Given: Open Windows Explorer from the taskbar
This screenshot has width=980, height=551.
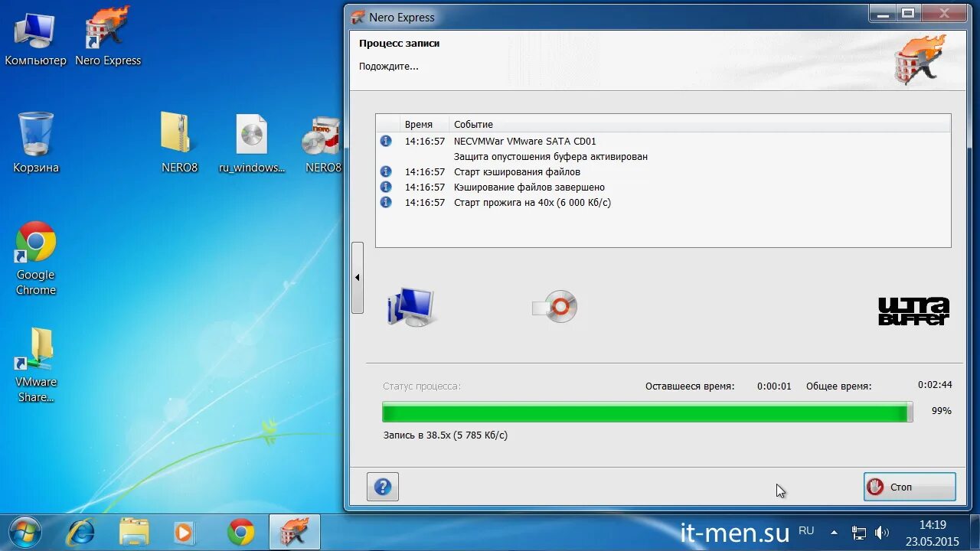Looking at the screenshot, I should [x=134, y=532].
